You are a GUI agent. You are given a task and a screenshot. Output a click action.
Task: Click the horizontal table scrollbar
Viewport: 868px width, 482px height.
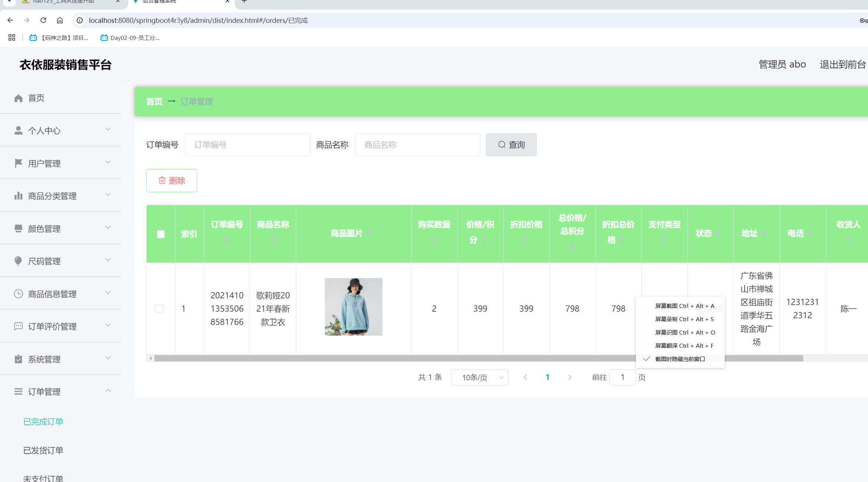(x=368, y=358)
